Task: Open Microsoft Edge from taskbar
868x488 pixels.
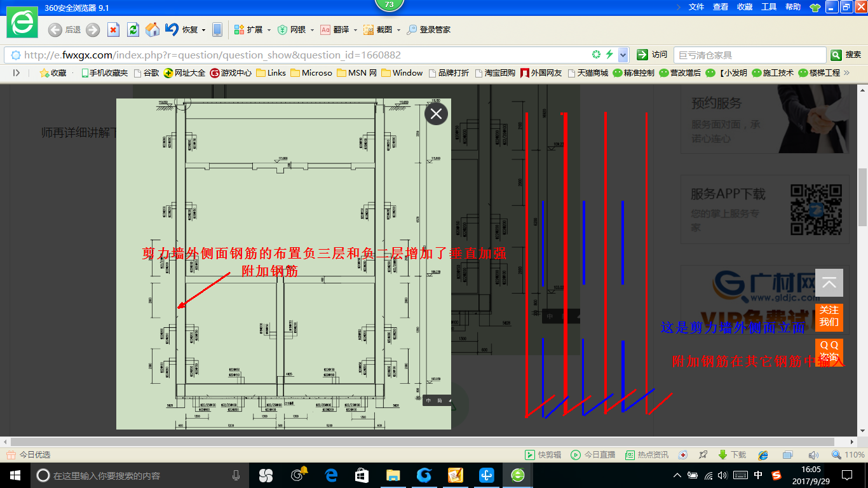Action: tap(330, 475)
